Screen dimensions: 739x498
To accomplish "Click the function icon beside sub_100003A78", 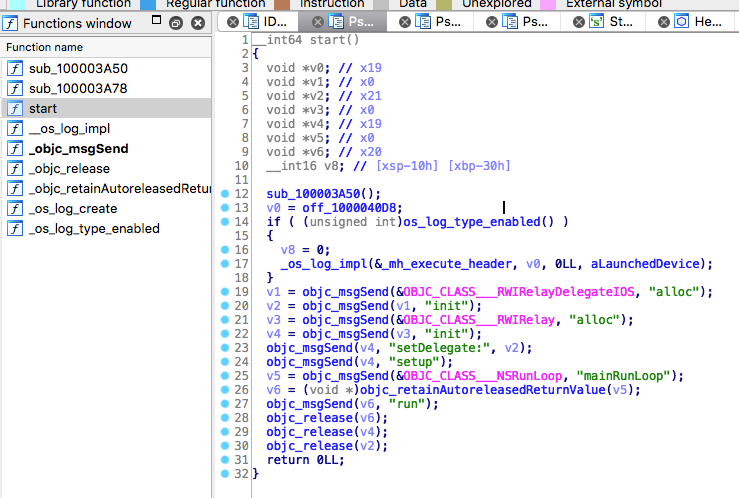I will click(x=15, y=89).
